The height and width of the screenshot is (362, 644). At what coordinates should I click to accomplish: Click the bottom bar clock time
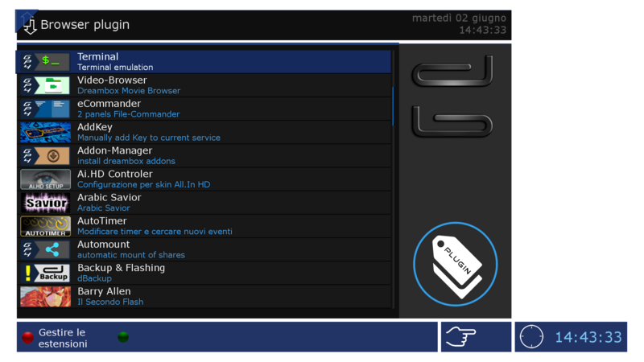coord(588,337)
